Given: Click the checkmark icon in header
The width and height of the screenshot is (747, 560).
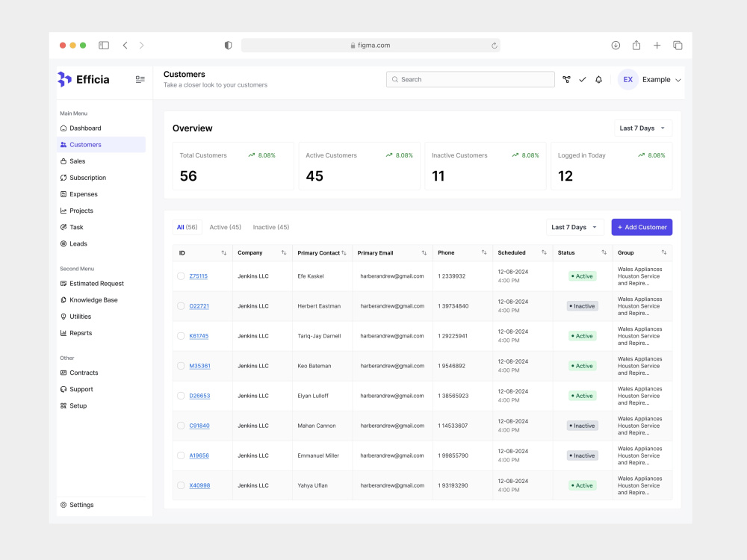Looking at the screenshot, I should (x=583, y=80).
